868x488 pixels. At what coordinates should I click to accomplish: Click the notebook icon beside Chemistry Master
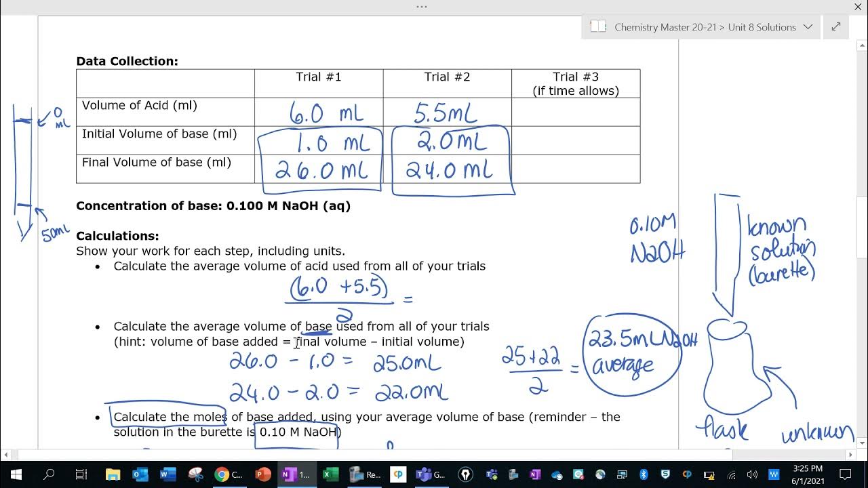click(598, 27)
